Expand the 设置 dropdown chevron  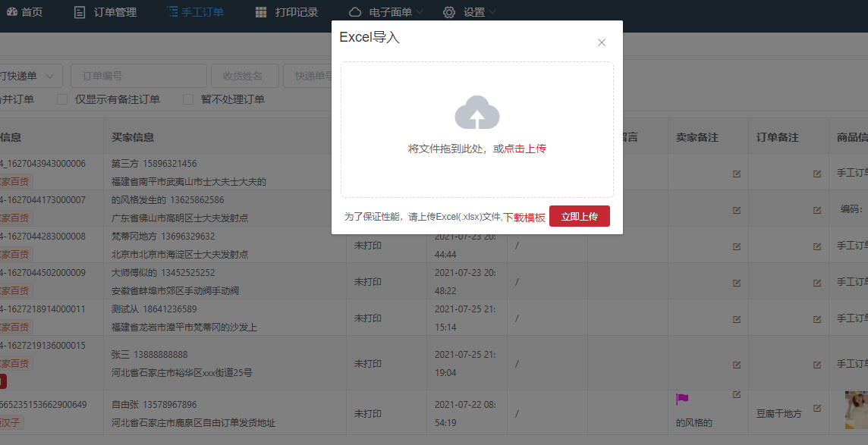tap(492, 12)
